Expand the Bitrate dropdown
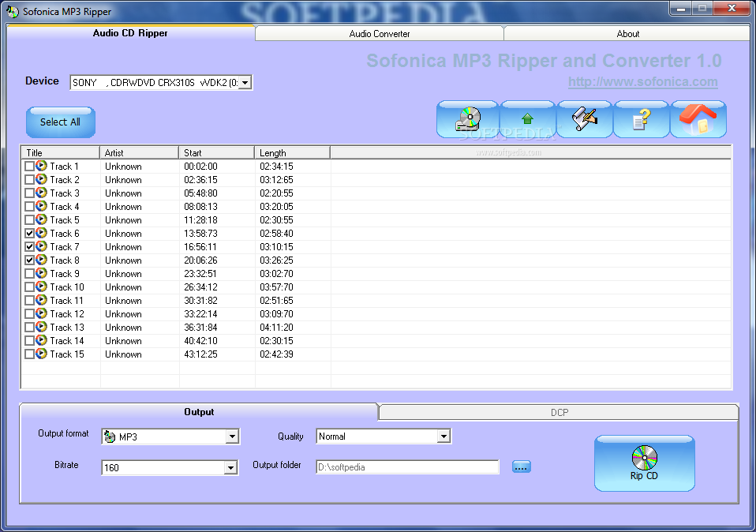 click(230, 467)
